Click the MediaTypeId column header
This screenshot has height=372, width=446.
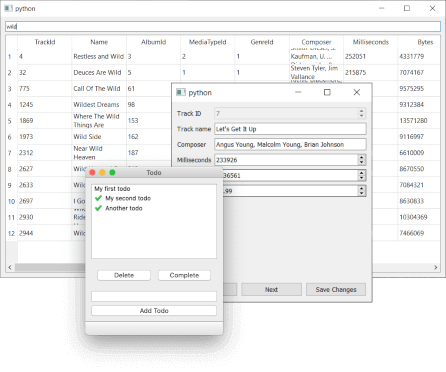[208, 42]
